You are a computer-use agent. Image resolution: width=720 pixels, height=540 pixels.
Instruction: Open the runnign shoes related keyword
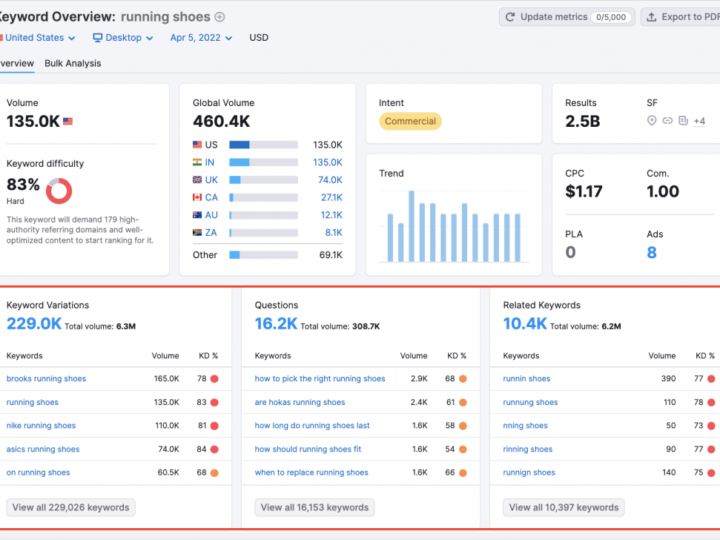click(x=529, y=472)
